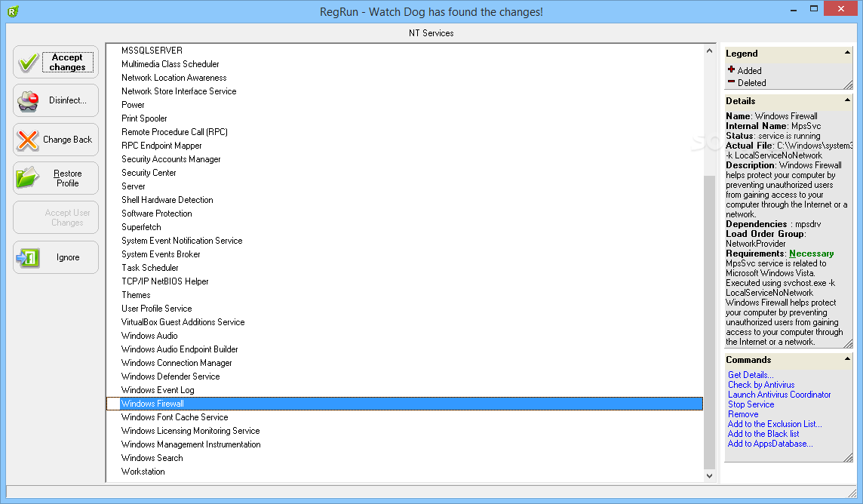Click Add to the Black list
863x504 pixels.
tap(763, 434)
